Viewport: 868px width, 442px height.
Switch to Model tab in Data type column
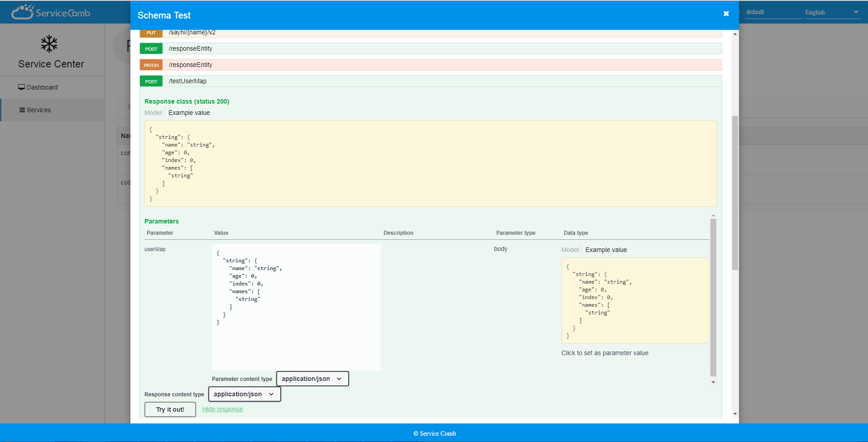(x=570, y=250)
